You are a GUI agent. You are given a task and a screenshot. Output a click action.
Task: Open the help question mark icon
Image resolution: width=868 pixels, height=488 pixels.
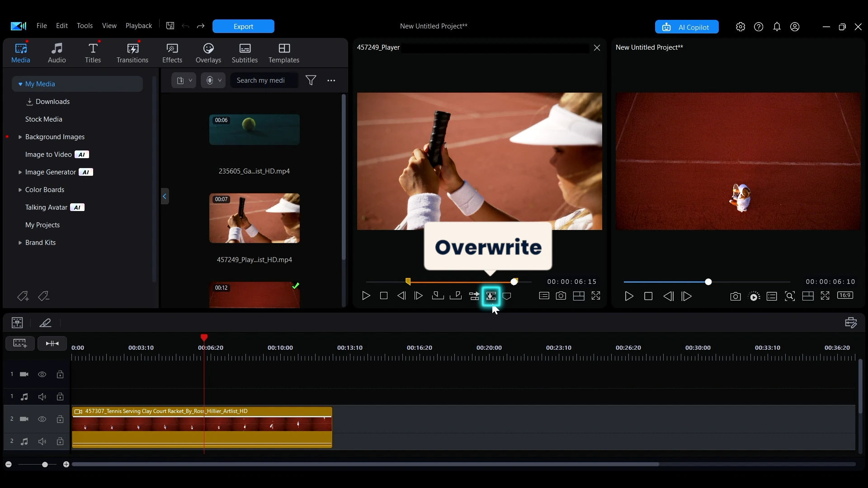(759, 27)
